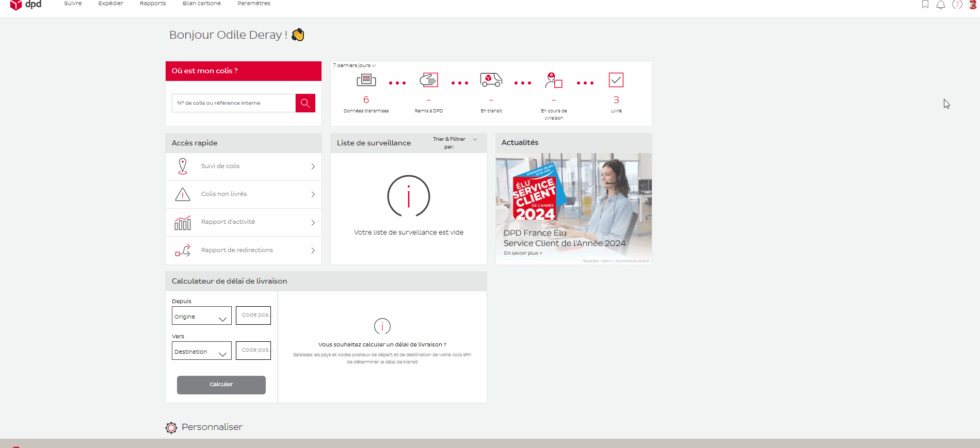Screen dimensions: 980x448
Task: Open the Élu Service Client 2024 news image
Action: point(574,209)
